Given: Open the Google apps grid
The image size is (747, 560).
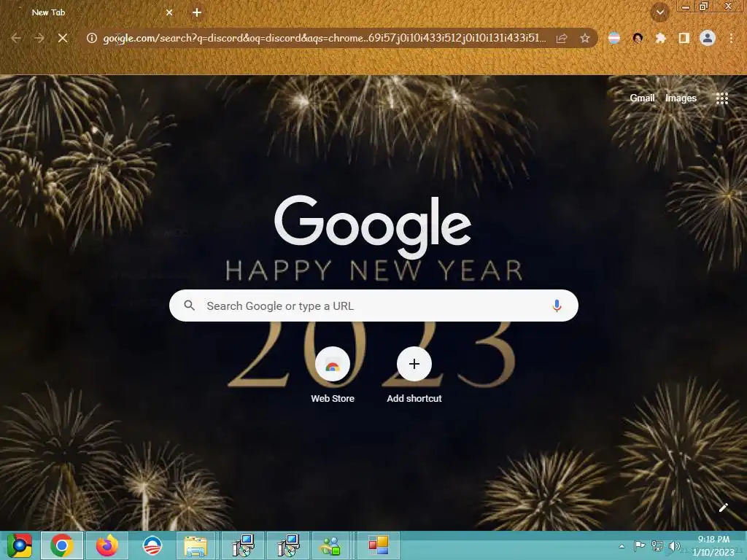Looking at the screenshot, I should (721, 98).
